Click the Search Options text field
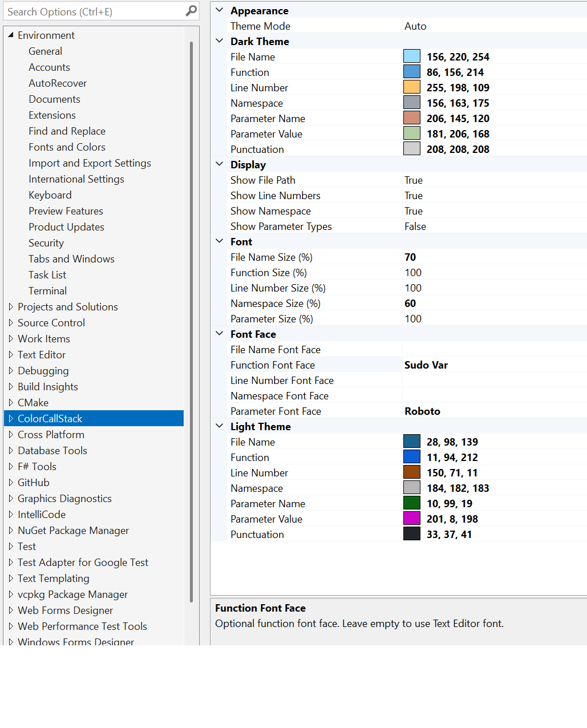This screenshot has width=587, height=728. 94,11
